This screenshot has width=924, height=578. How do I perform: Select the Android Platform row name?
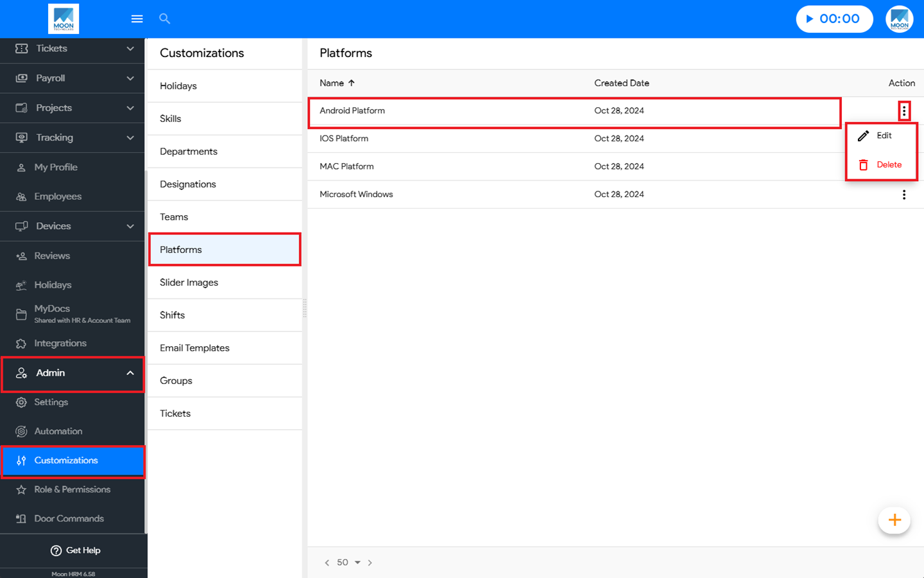click(352, 110)
